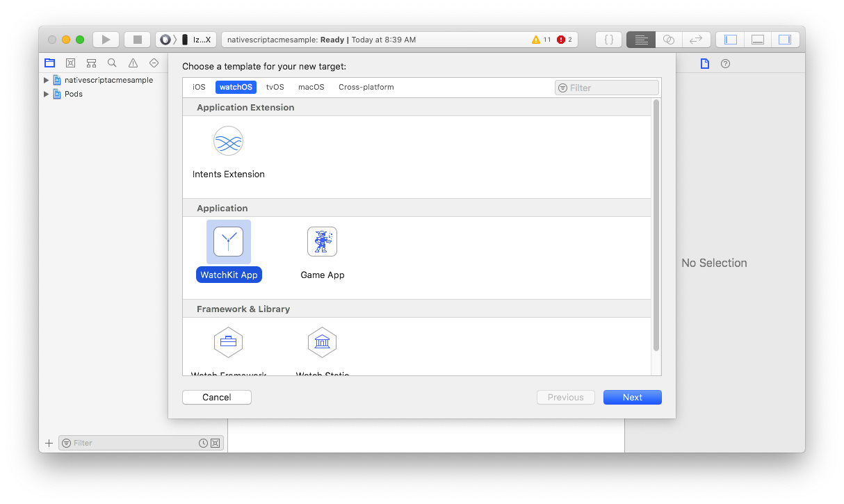Select the Intents Extension template icon

(x=228, y=141)
